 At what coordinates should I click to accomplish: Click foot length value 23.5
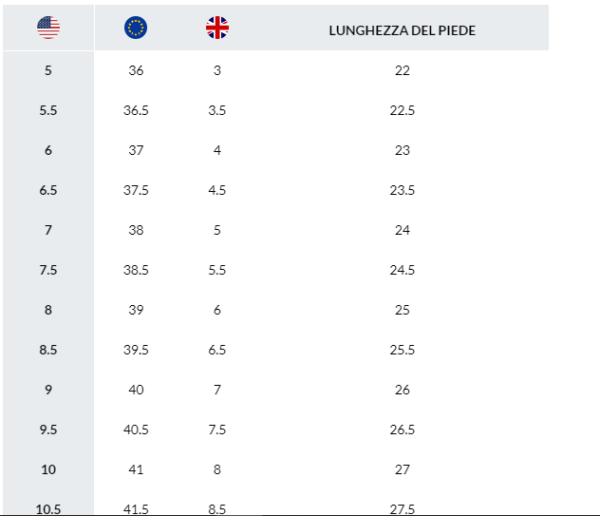click(402, 190)
